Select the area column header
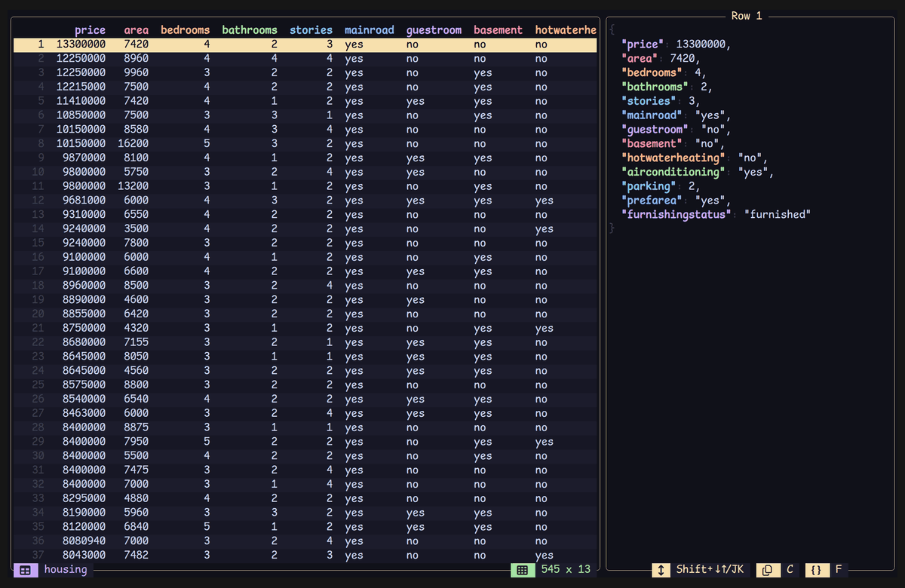Viewport: 905px width, 588px height. point(137,30)
